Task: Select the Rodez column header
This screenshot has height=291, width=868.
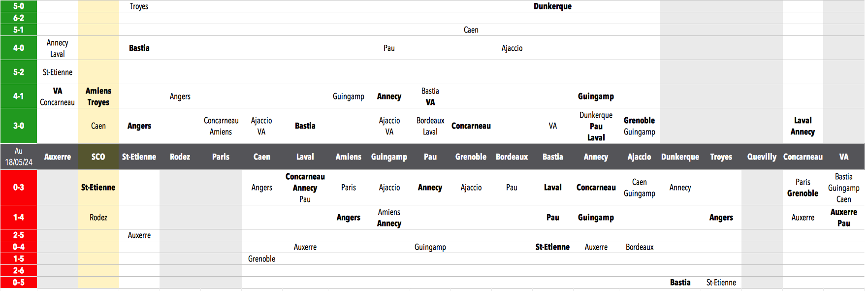Action: (180, 157)
